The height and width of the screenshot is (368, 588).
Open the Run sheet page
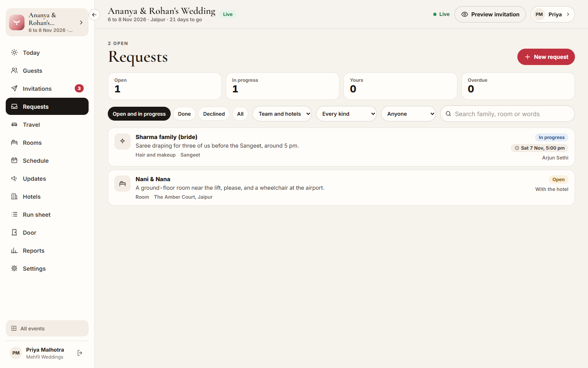[47, 214]
